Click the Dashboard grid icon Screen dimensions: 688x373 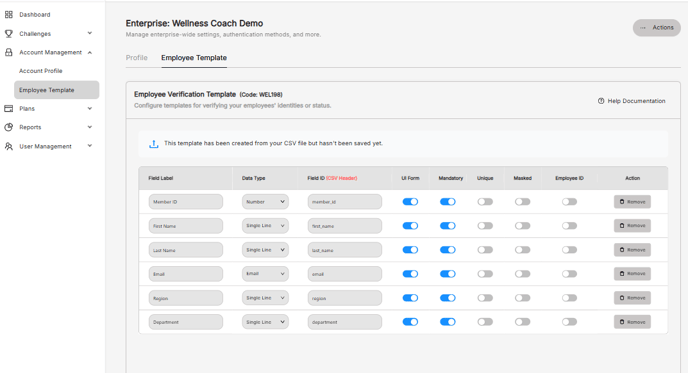point(9,14)
